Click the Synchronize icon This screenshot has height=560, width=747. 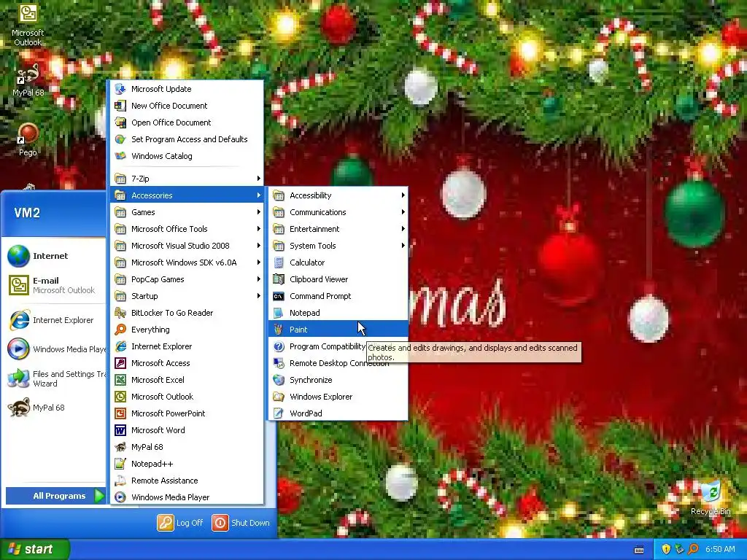point(279,380)
